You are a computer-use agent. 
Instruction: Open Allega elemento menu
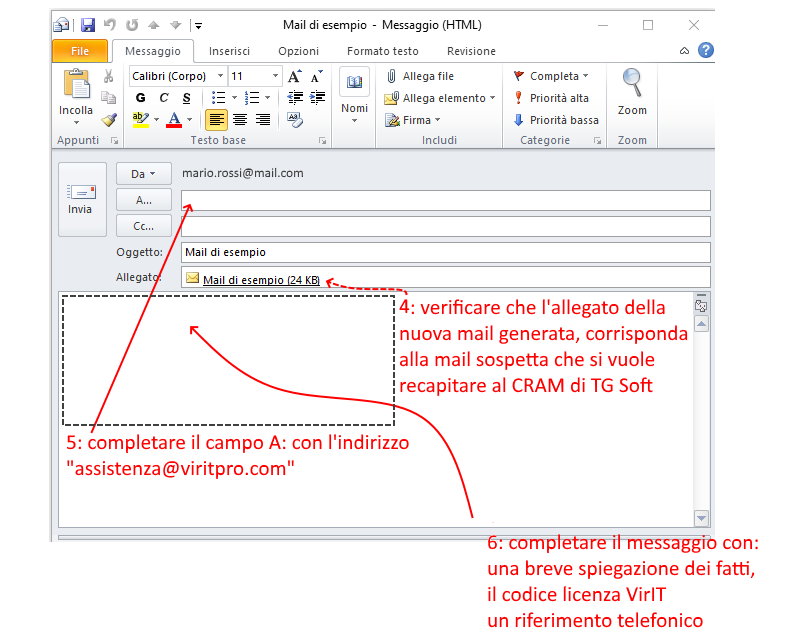pos(439,98)
